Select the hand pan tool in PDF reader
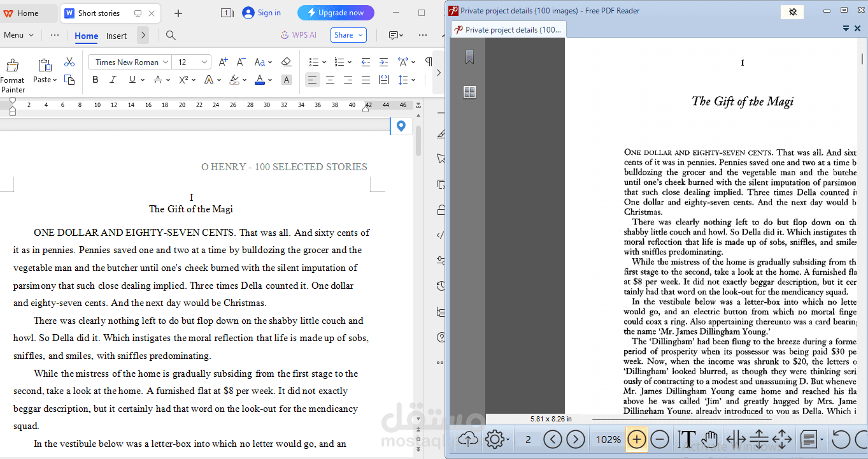Screen dimensions: 868x459 (x=710, y=439)
